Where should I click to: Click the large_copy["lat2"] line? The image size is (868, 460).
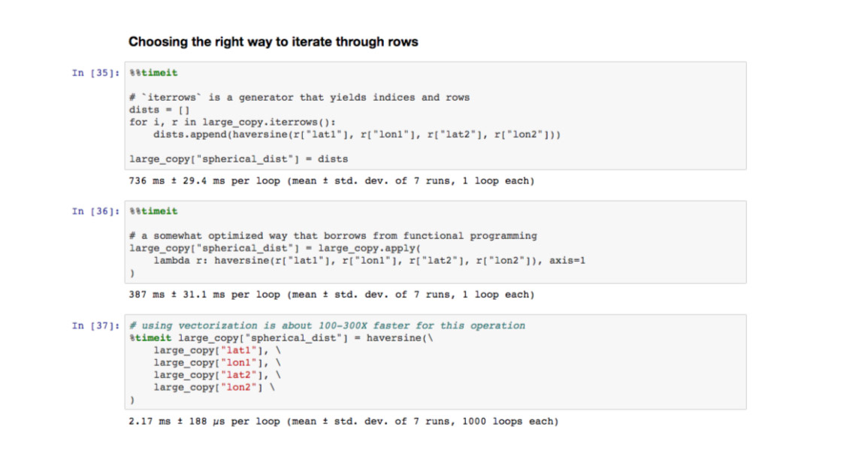217,375
